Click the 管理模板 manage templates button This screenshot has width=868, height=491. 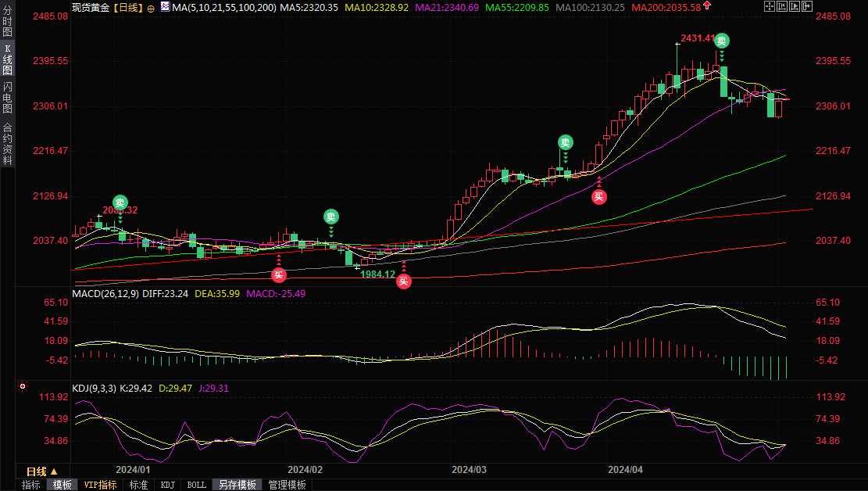(x=287, y=485)
